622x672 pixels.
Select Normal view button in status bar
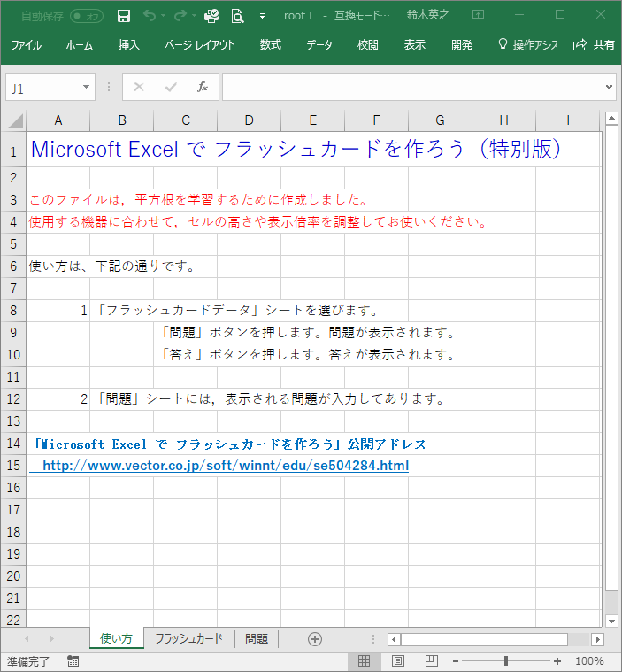coord(364,660)
